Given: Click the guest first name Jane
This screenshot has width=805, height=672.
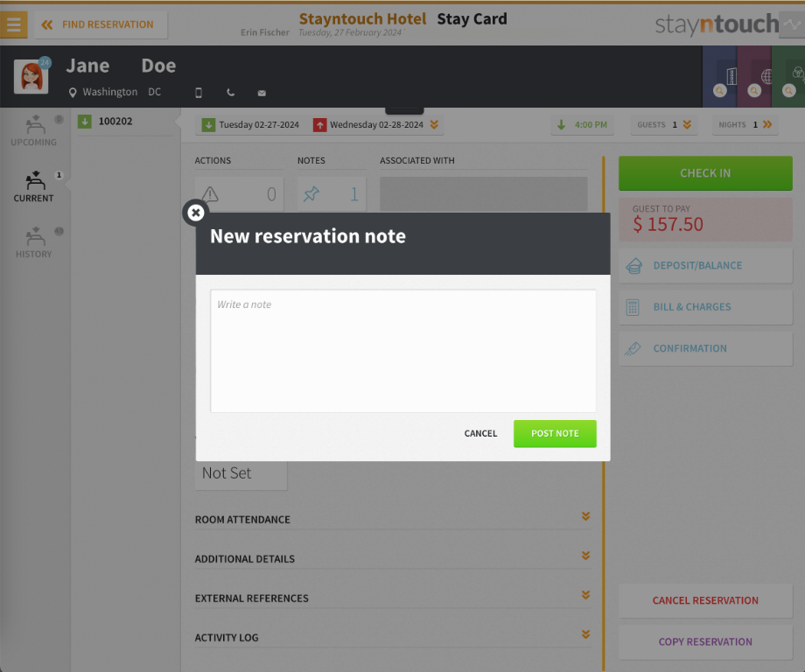Looking at the screenshot, I should [87, 66].
